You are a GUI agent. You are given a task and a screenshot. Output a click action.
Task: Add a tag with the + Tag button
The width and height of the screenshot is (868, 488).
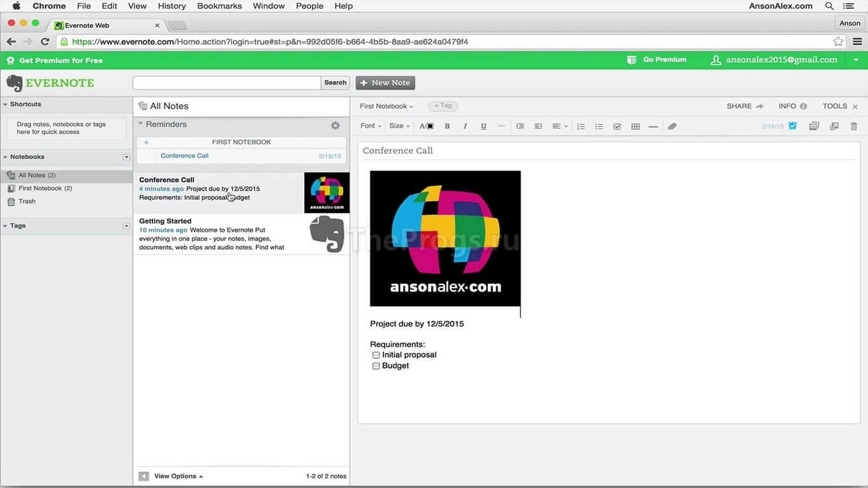[443, 106]
